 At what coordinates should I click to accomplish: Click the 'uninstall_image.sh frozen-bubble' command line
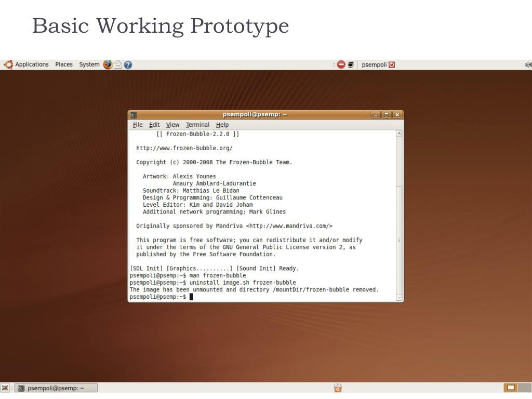point(243,283)
